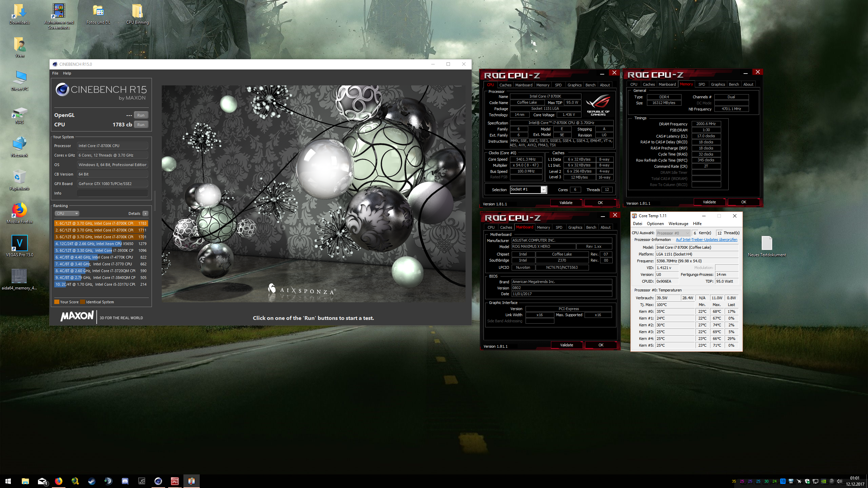Open the Yven user folder
Image resolution: width=868 pixels, height=488 pixels.
(x=19, y=47)
